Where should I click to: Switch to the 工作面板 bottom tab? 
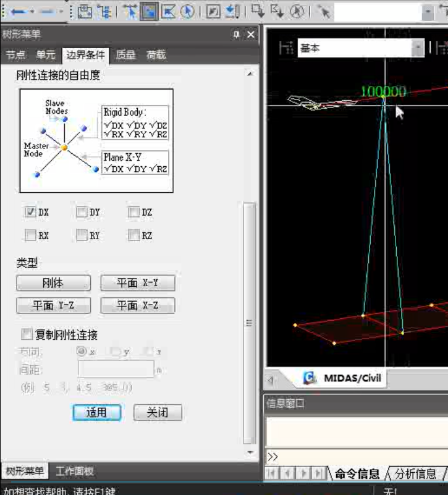point(75,471)
